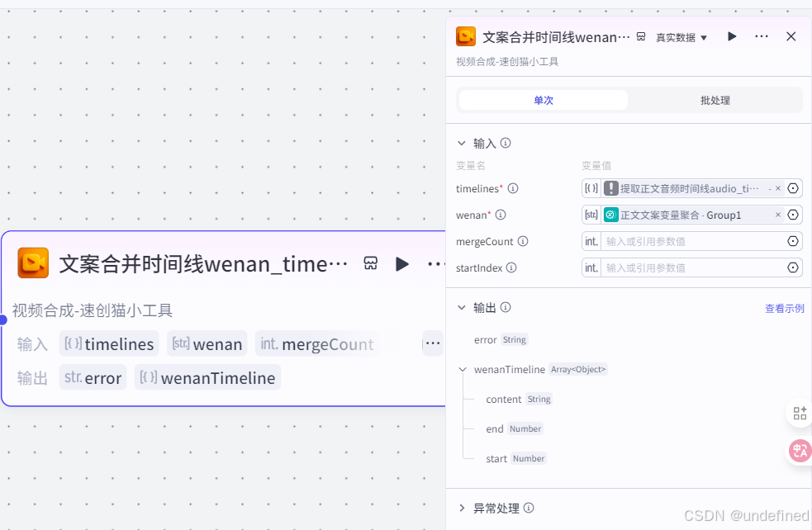Select content String output field
Viewport: 812px width, 530px height.
point(519,399)
